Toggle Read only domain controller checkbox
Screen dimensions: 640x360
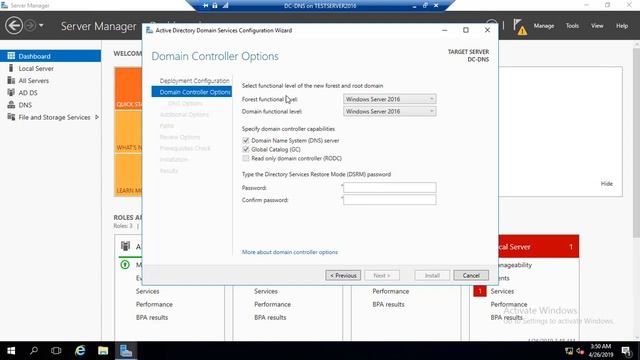coord(246,158)
